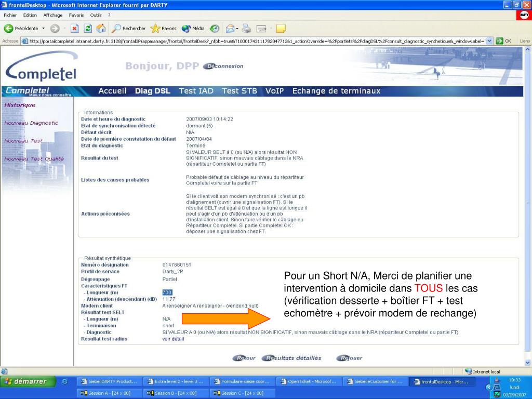Image resolution: width=532 pixels, height=399 pixels.
Task: Open the Edition menu
Action: (x=30, y=15)
